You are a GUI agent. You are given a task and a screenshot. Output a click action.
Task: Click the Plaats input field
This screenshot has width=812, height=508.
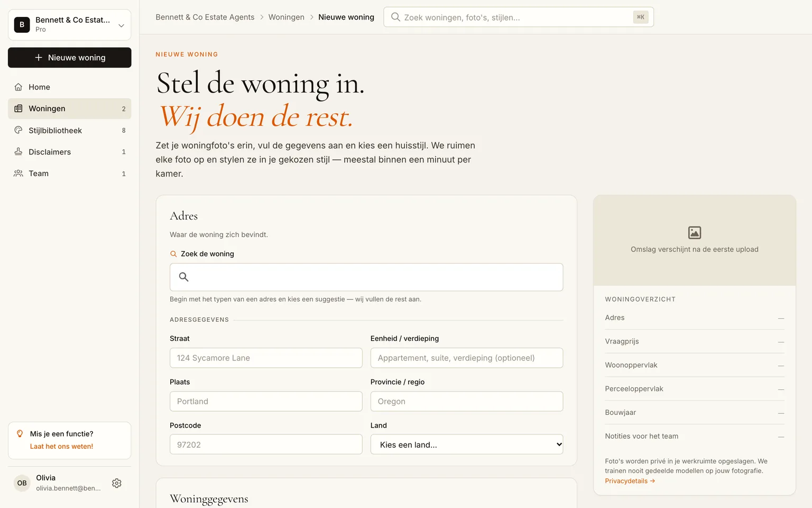tap(266, 401)
